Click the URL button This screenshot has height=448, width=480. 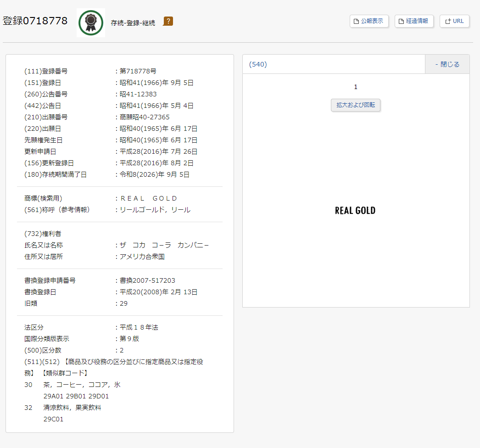point(454,21)
